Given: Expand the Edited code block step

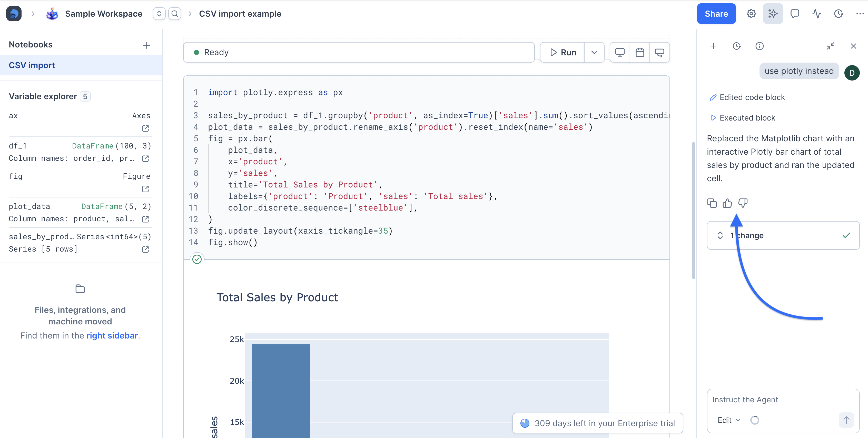Looking at the screenshot, I should click(747, 97).
